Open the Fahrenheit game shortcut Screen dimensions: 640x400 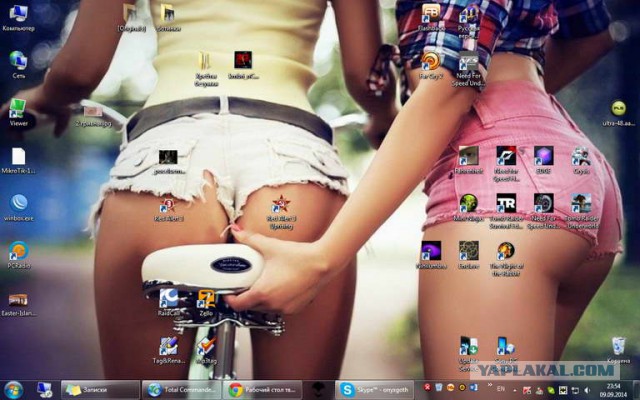coord(468,160)
